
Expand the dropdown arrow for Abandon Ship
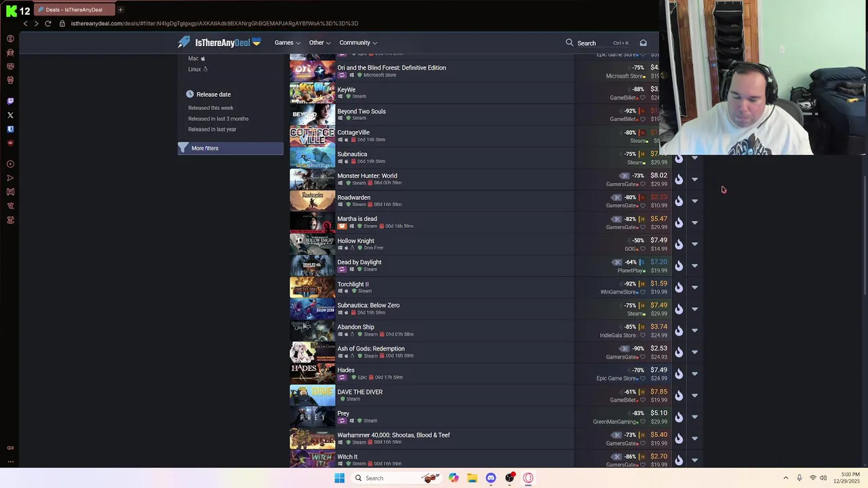(x=694, y=331)
